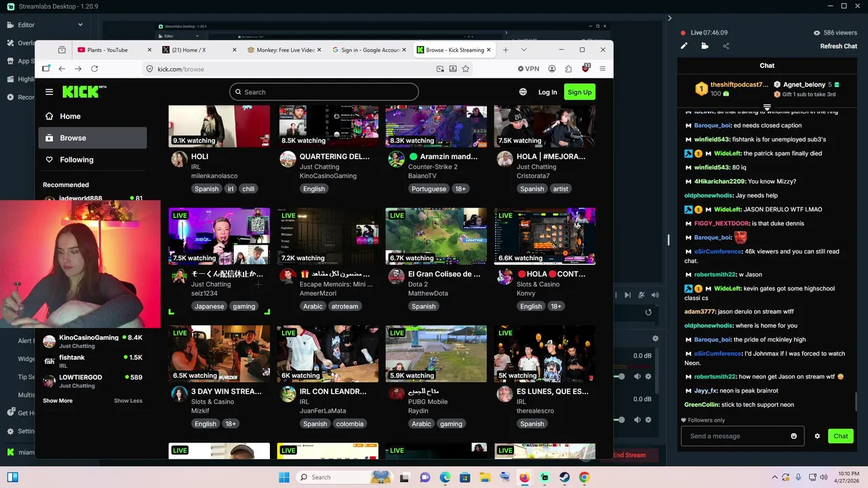This screenshot has width=868, height=488.
Task: Open the Windows Start menu
Action: click(x=283, y=477)
